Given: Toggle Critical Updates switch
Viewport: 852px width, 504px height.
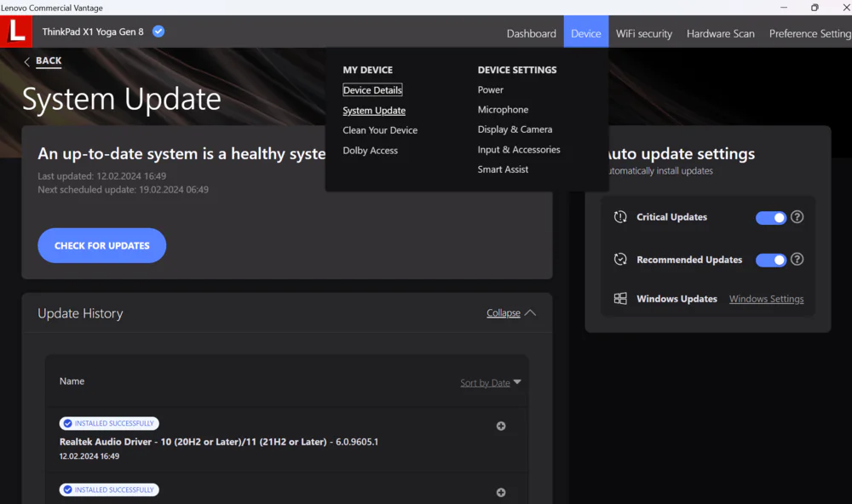Looking at the screenshot, I should pyautogui.click(x=770, y=217).
